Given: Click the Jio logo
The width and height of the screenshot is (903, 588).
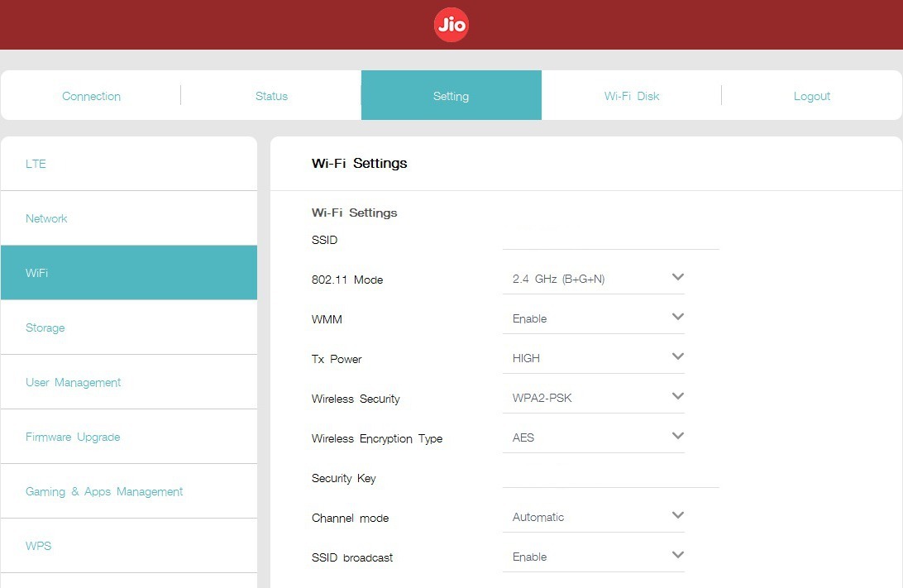Looking at the screenshot, I should [x=451, y=25].
